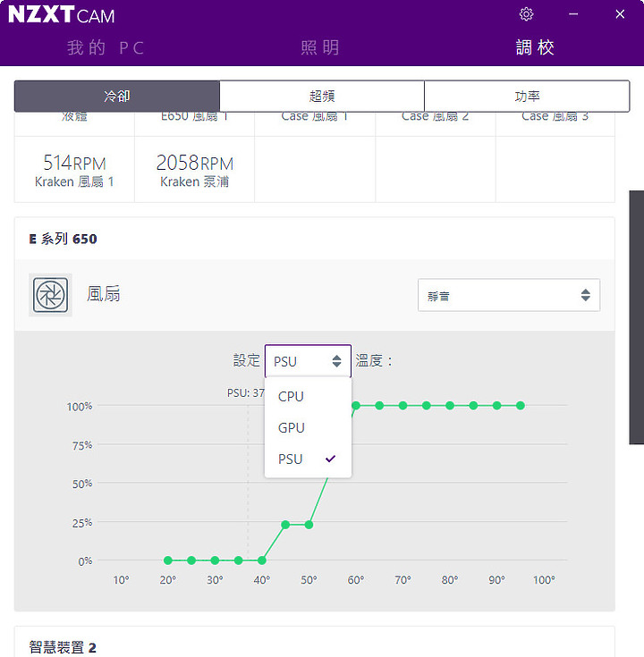Click the 智慧裝置 2 heading
Screen dimensions: 644x657
tap(63, 647)
